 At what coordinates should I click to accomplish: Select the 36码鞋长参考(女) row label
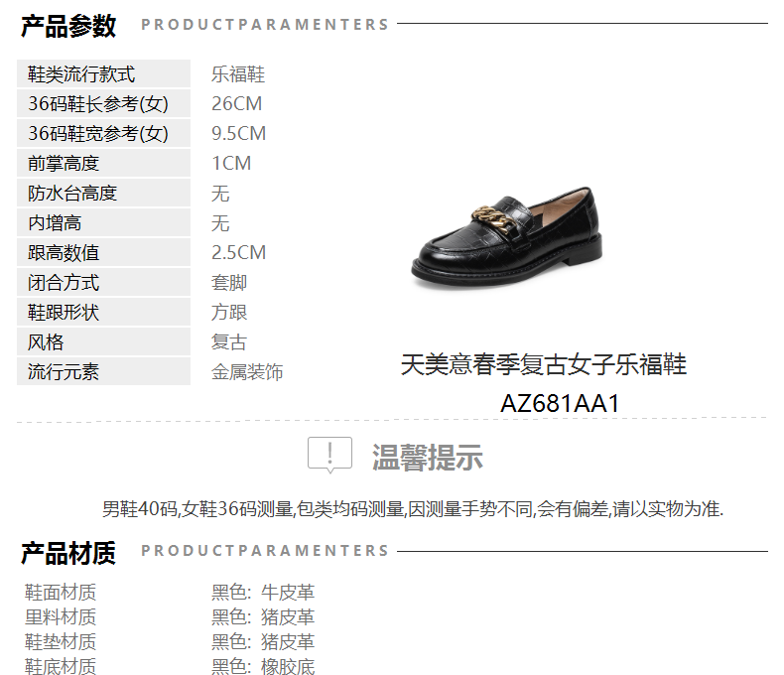coord(98,104)
